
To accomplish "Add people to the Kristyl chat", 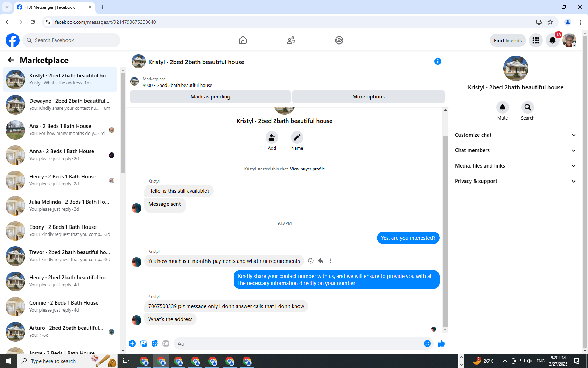I will [272, 137].
